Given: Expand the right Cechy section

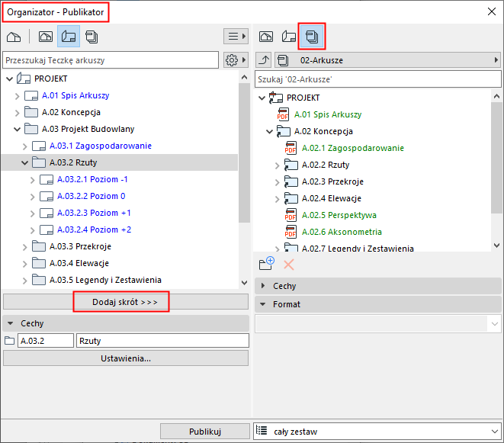Looking at the screenshot, I should (x=263, y=285).
